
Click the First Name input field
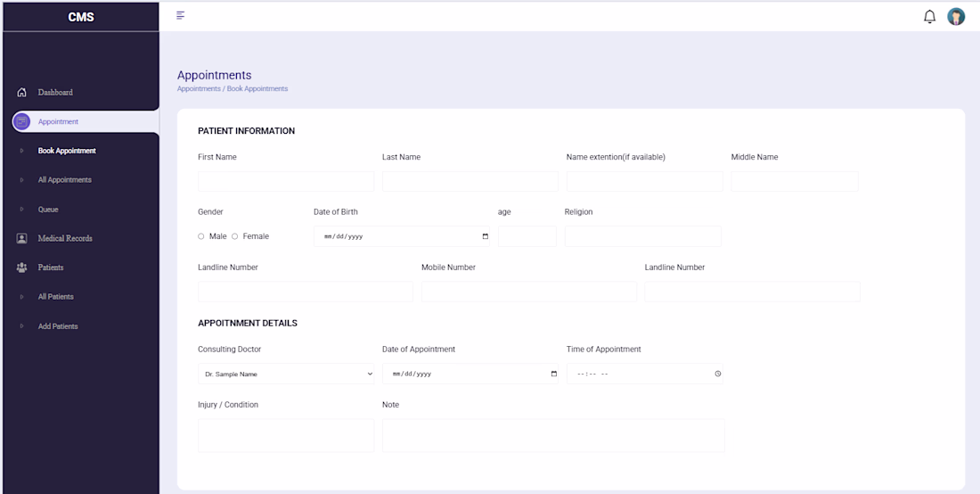coord(286,182)
